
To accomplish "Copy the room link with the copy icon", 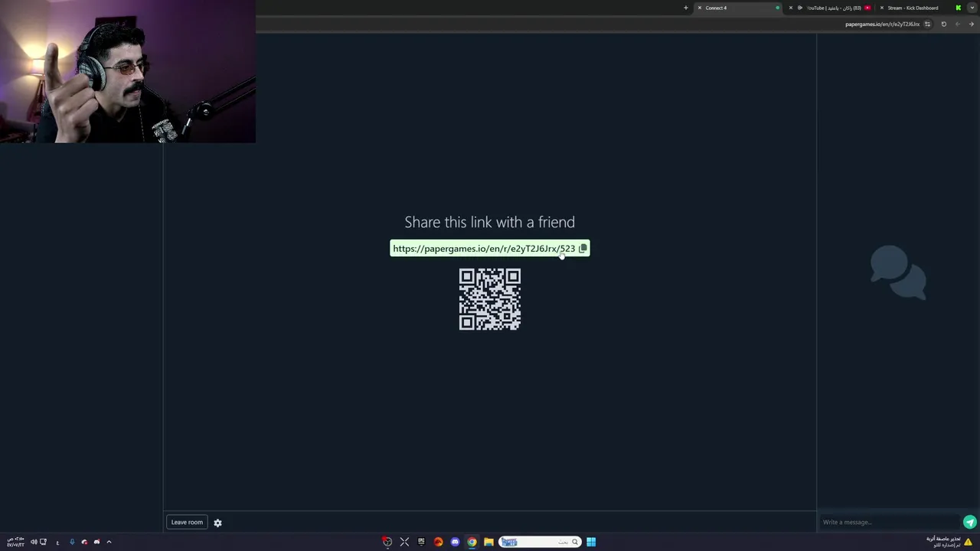I will [x=583, y=248].
